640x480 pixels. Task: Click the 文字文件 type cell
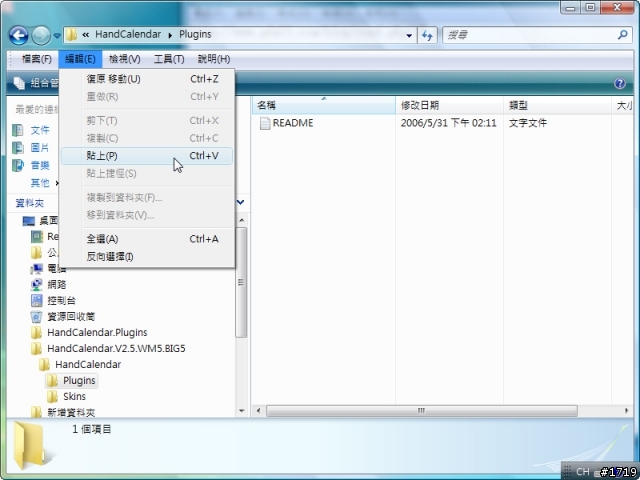click(528, 123)
